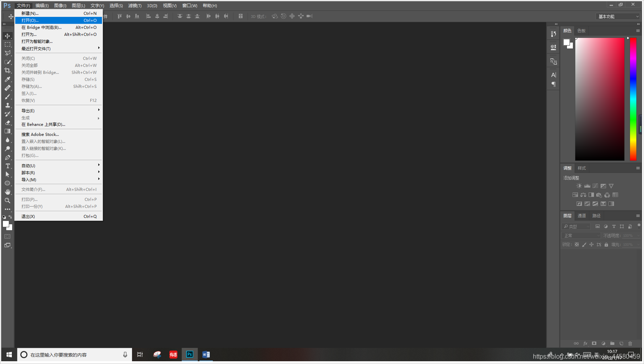The width and height of the screenshot is (644, 364).
Task: Toggle Quick Mask mode
Action: 7,237
